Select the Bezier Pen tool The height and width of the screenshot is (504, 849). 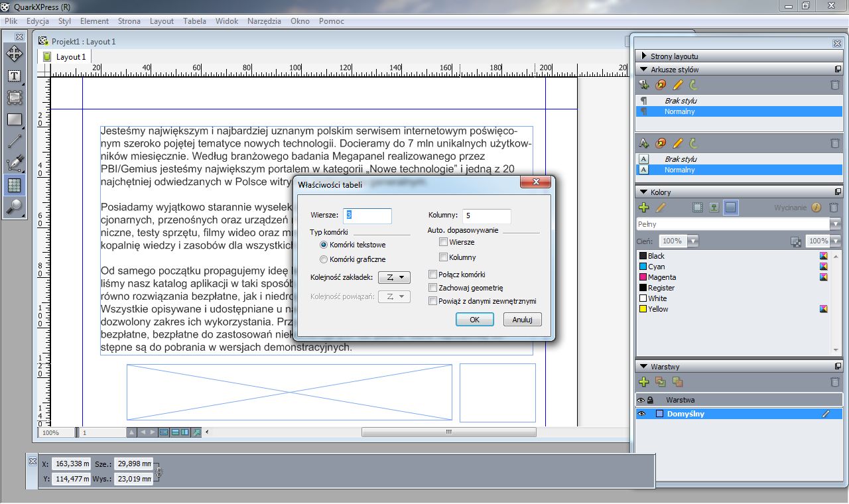pyautogui.click(x=14, y=164)
